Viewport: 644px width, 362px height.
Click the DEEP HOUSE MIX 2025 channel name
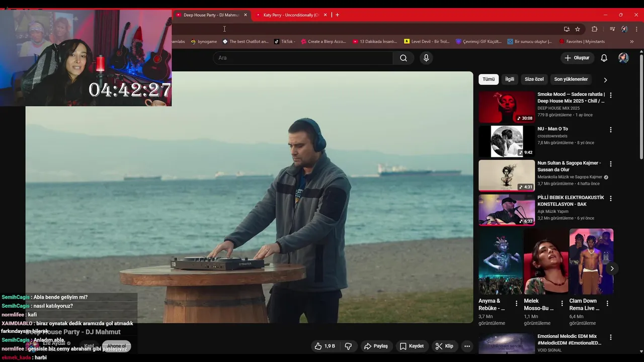558,108
